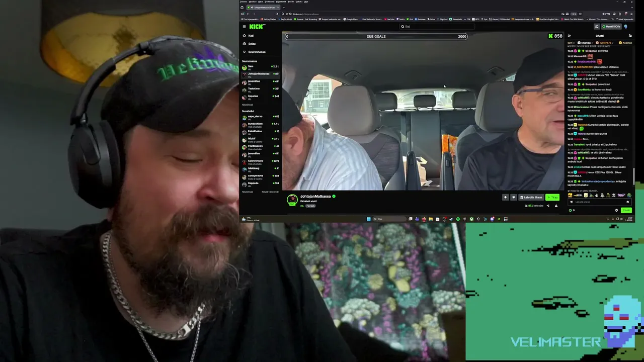
Task: Send message with green Chatti button
Action: (626, 210)
